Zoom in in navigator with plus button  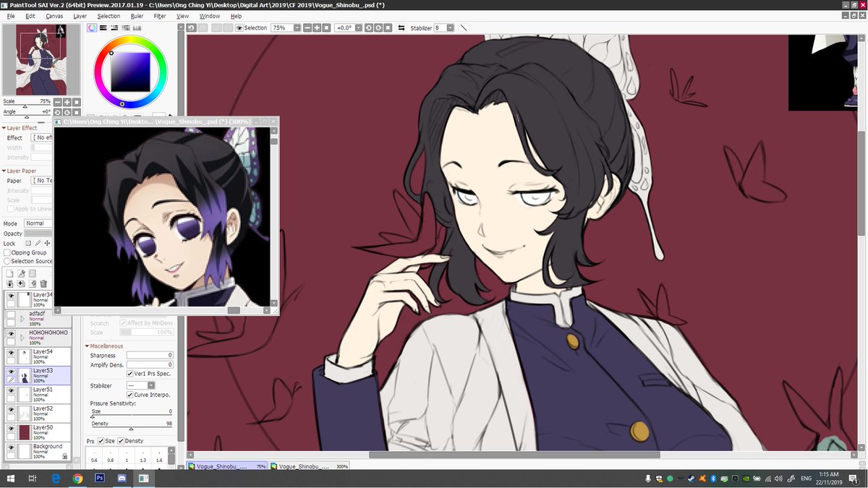67,103
